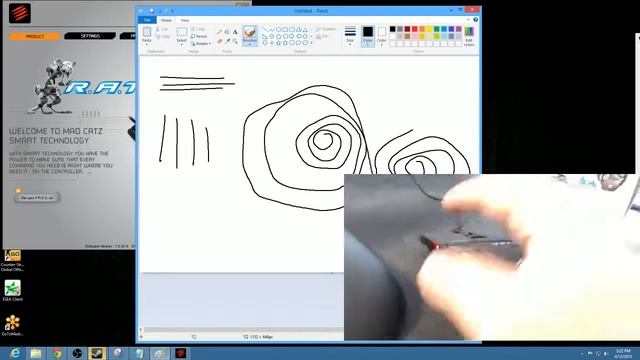Pick the purple color swatch
This screenshot has width=640, height=360.
[x=459, y=29]
